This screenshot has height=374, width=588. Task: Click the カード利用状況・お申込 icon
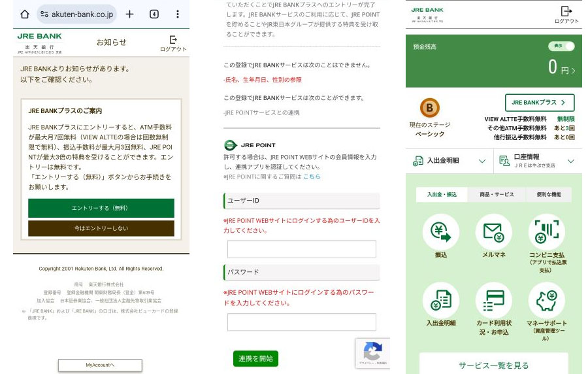(x=494, y=301)
